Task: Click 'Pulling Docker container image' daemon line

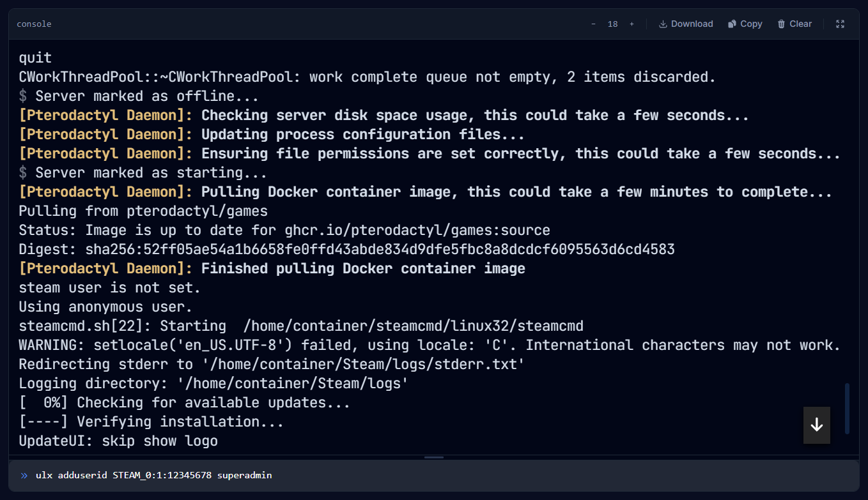Action: point(426,192)
